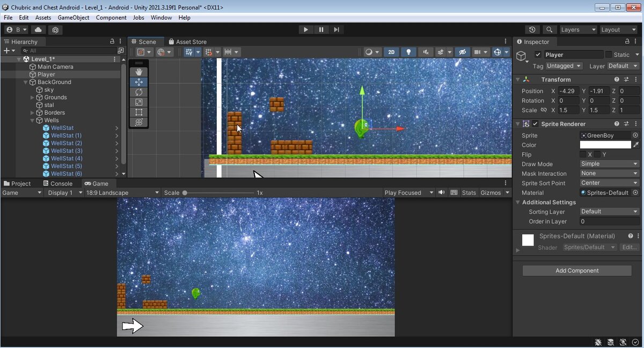The width and height of the screenshot is (644, 348).
Task: Open Sprite Renderer more options menu
Action: tap(637, 124)
